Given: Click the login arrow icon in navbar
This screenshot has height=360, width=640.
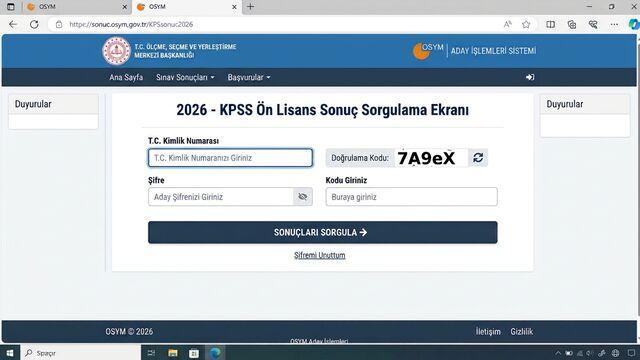Looking at the screenshot, I should (x=530, y=77).
